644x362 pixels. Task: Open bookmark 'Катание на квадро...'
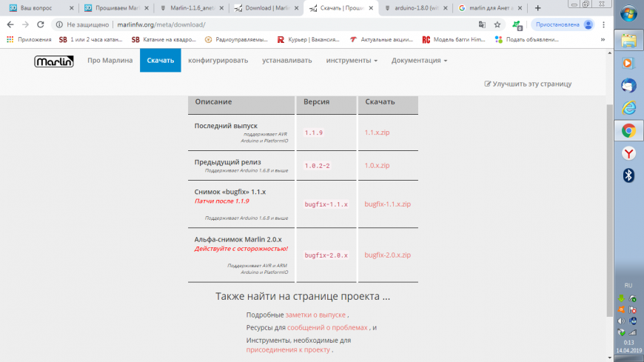(x=164, y=39)
